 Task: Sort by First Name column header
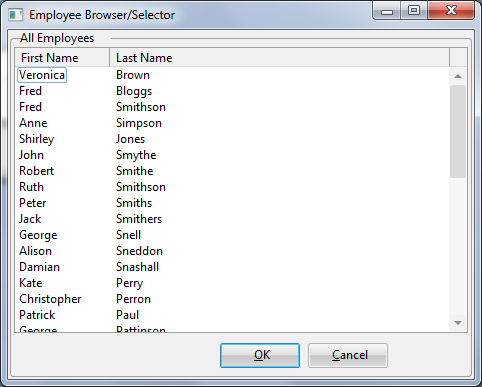pos(62,58)
